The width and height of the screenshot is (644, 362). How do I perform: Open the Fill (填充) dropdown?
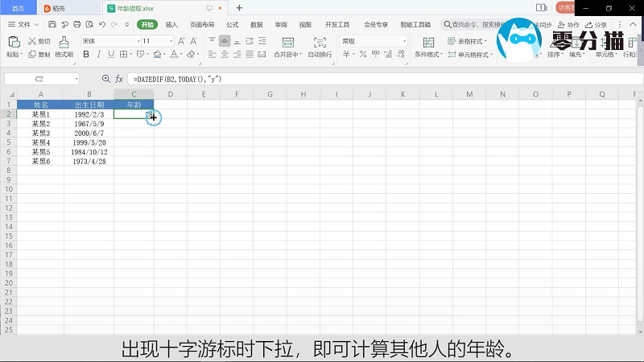(576, 54)
